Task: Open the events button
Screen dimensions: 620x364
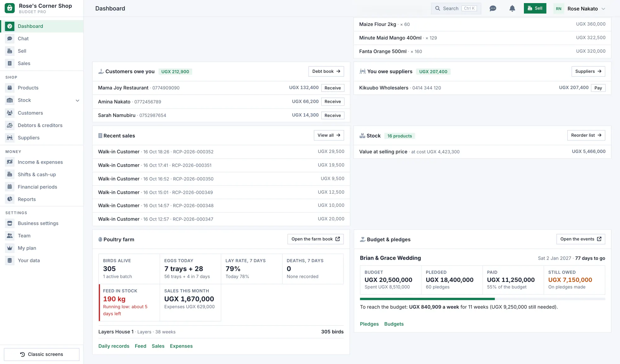Action: pyautogui.click(x=581, y=239)
